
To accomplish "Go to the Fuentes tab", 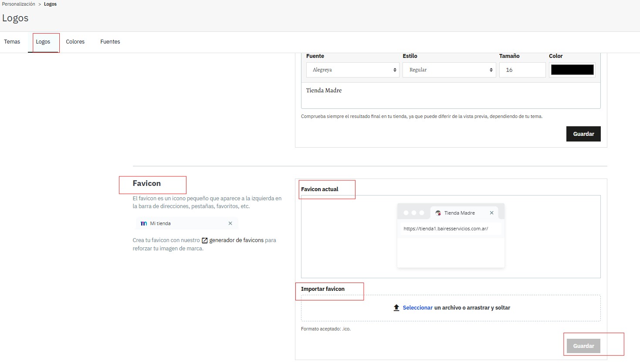I will [x=110, y=42].
